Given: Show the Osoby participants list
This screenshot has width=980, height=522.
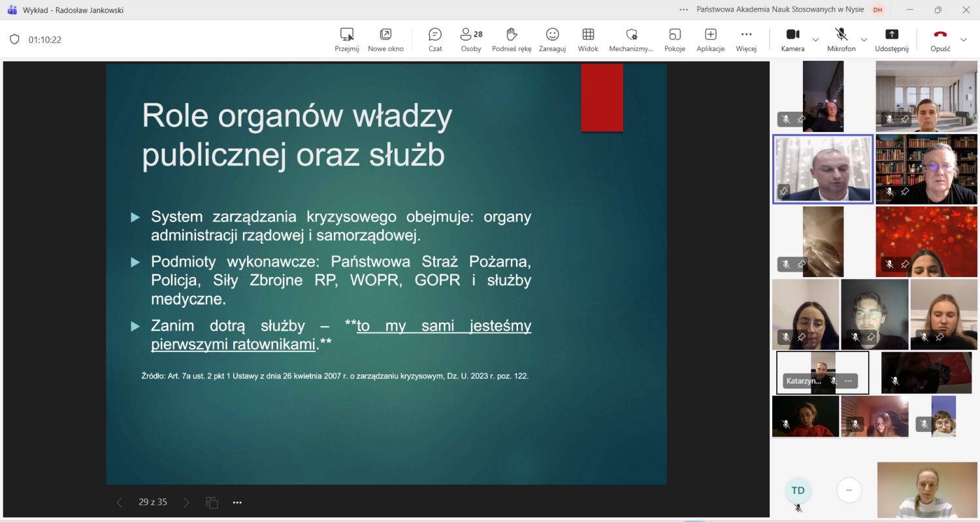Looking at the screenshot, I should [470, 39].
